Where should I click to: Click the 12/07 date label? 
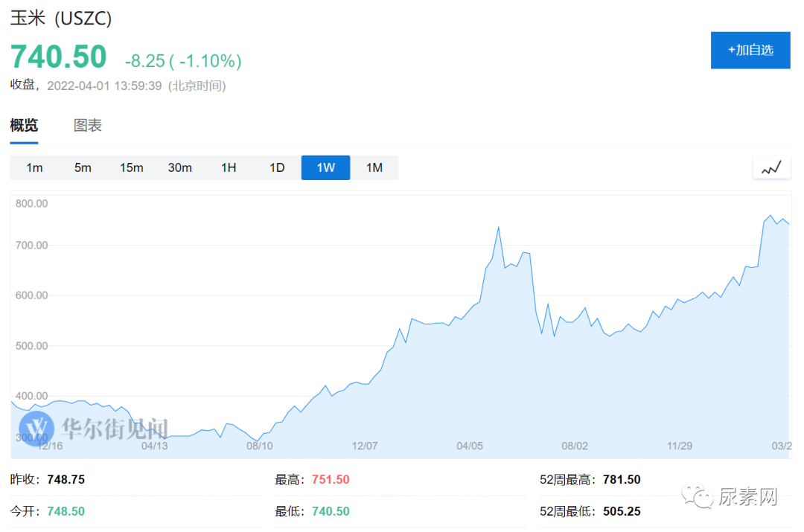click(365, 446)
